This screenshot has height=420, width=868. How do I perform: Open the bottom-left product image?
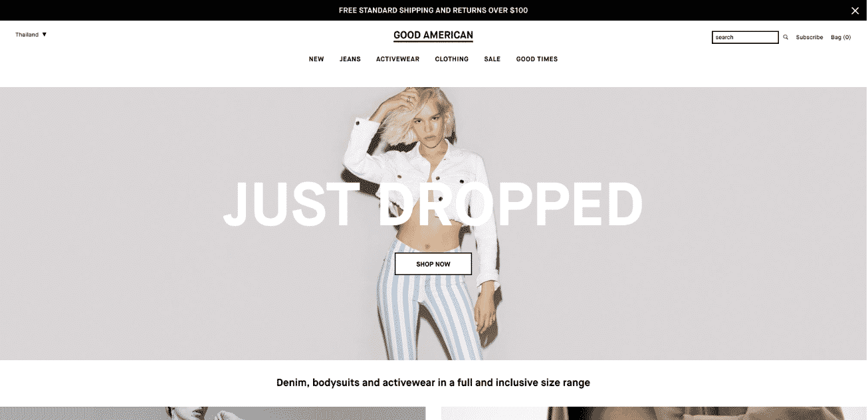click(213, 413)
